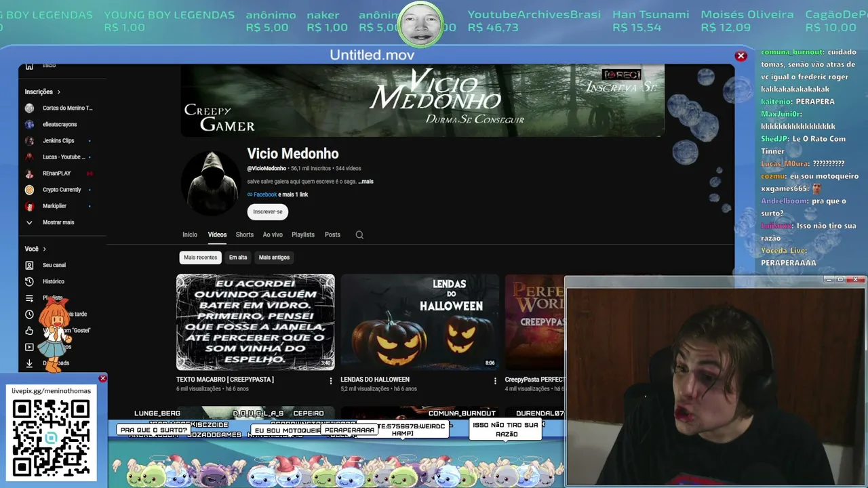Click the Vicio Medonho channel name heading

click(293, 154)
